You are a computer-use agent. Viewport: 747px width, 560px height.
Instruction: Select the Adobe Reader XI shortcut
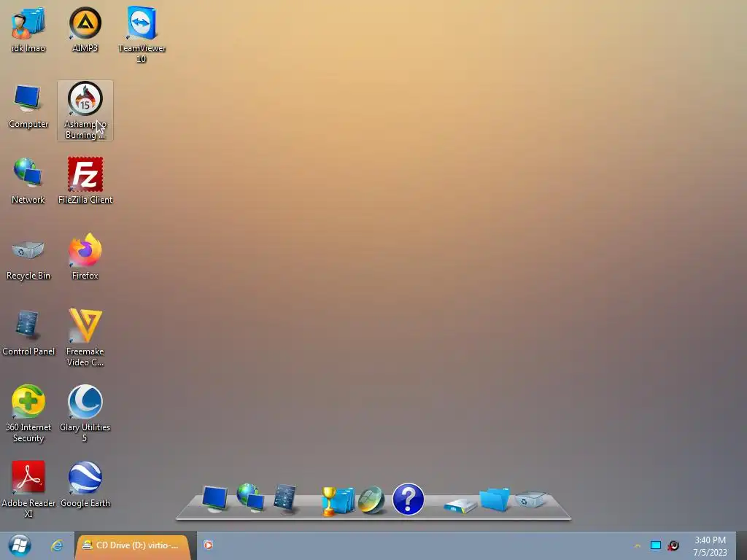(28, 489)
